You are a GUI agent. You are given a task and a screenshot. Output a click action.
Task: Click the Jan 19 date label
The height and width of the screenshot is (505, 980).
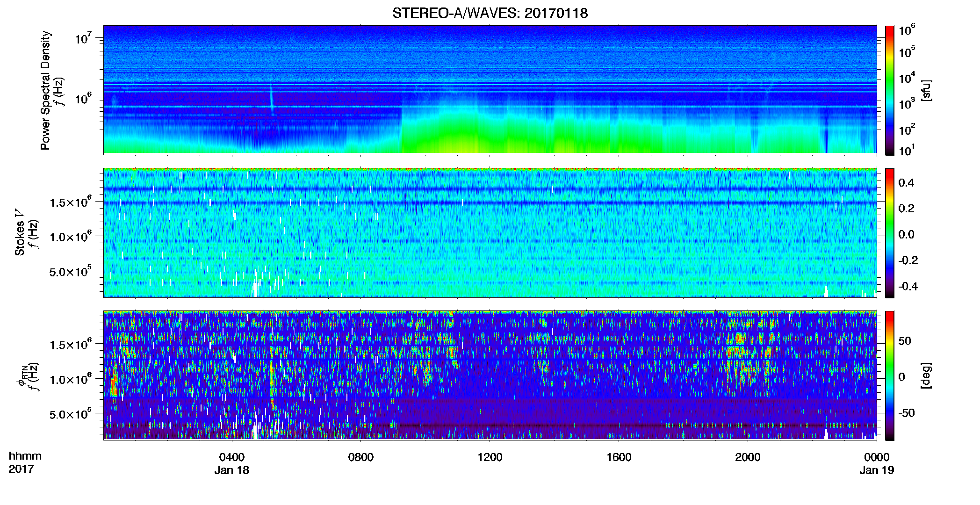pos(877,470)
